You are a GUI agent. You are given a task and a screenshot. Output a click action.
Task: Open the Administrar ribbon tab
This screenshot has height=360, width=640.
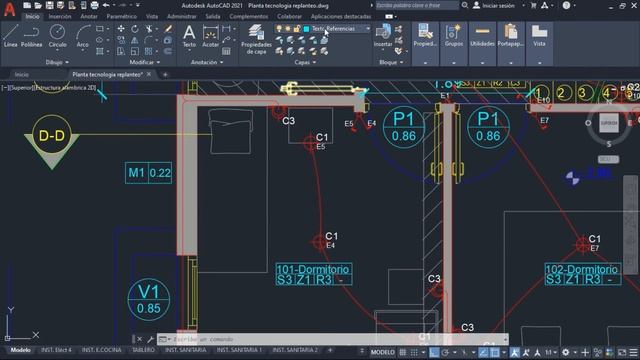click(x=182, y=16)
